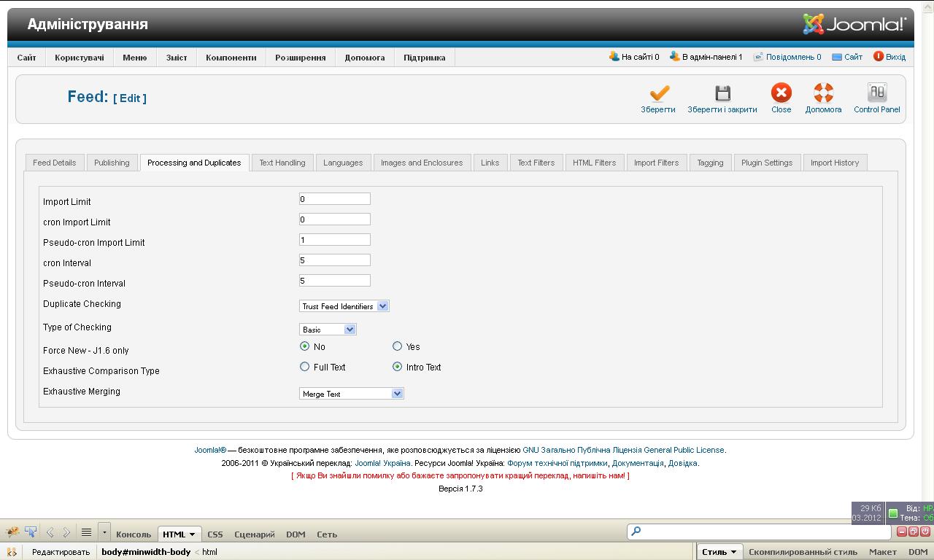Open the Користувачі menu
The image size is (934, 560).
pyautogui.click(x=80, y=58)
